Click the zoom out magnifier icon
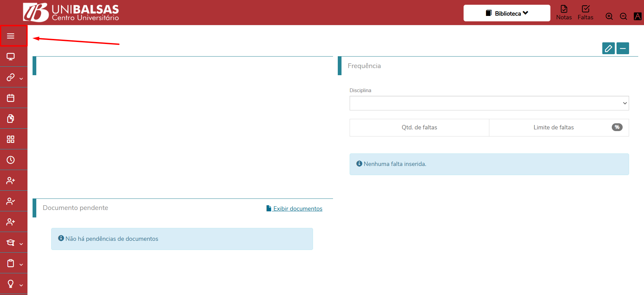644x295 pixels. tap(623, 16)
